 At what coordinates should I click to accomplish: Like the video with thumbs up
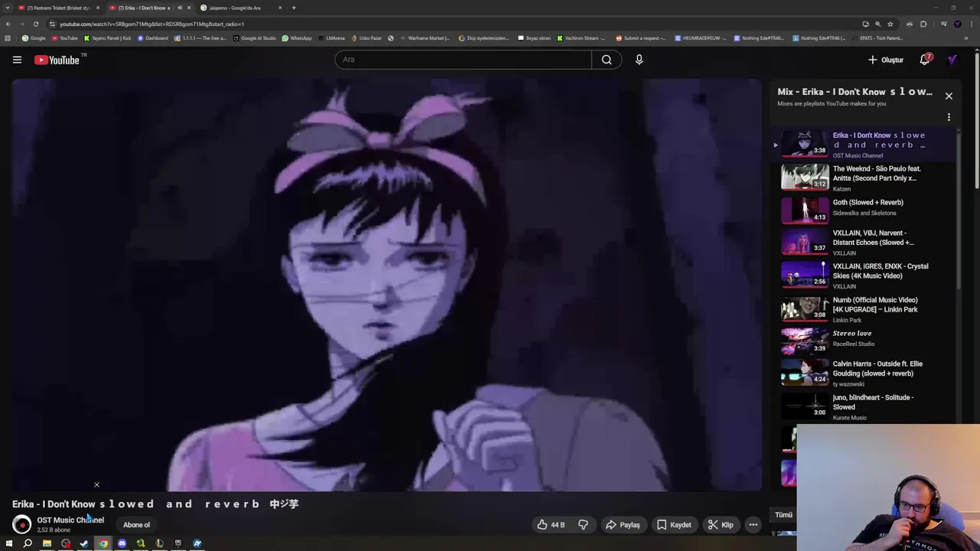pos(550,525)
